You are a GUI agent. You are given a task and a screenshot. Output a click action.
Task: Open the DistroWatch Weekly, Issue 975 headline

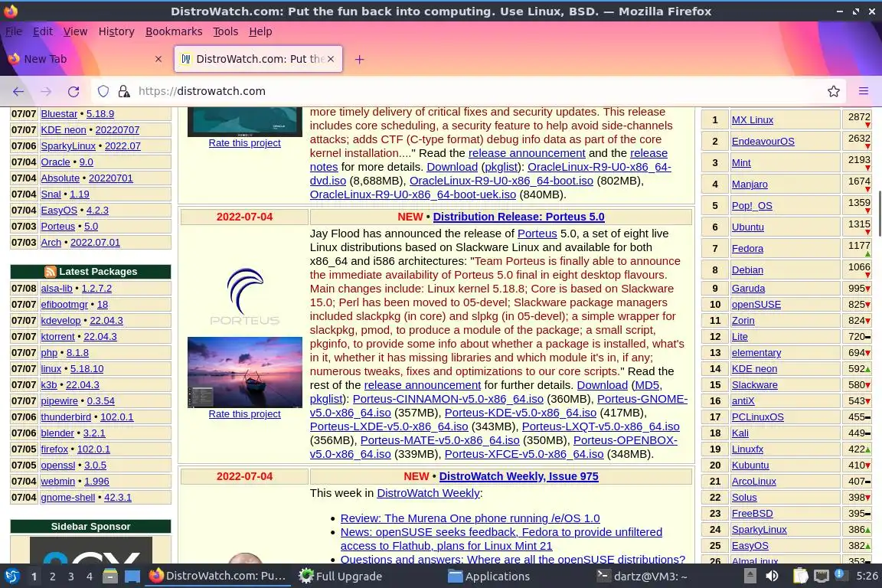click(518, 476)
